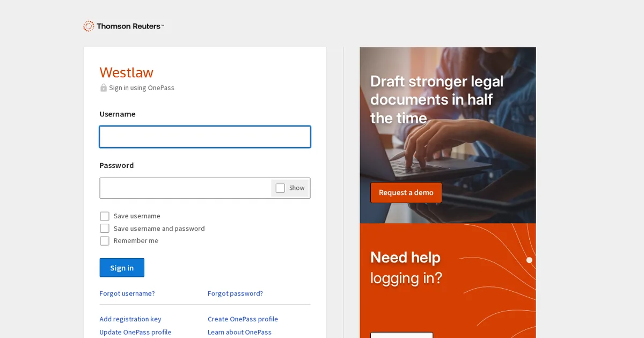Click the Westlaw heading text

coord(127,72)
